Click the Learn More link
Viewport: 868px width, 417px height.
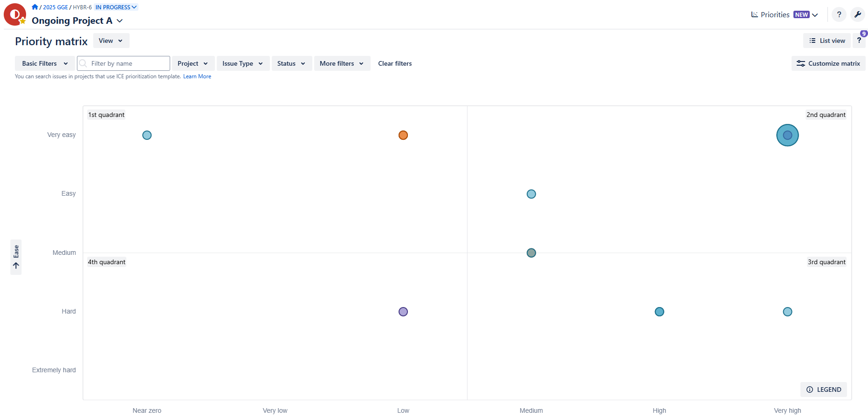(x=197, y=76)
